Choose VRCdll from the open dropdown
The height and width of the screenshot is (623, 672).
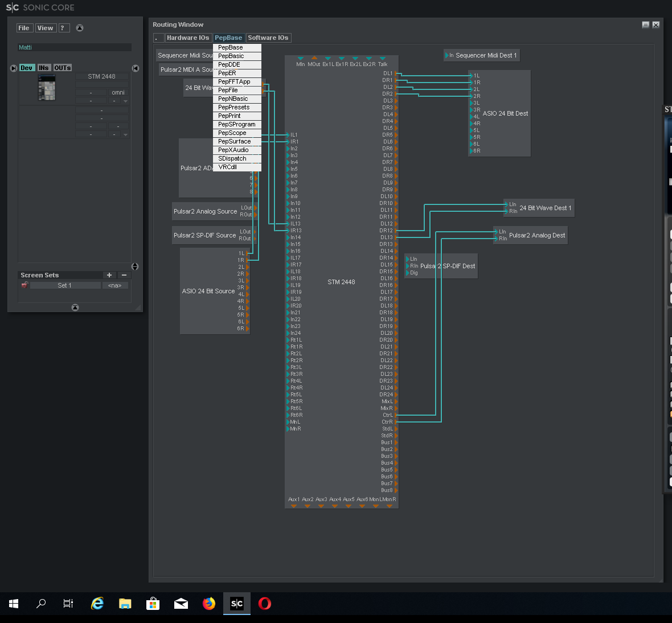tap(237, 167)
